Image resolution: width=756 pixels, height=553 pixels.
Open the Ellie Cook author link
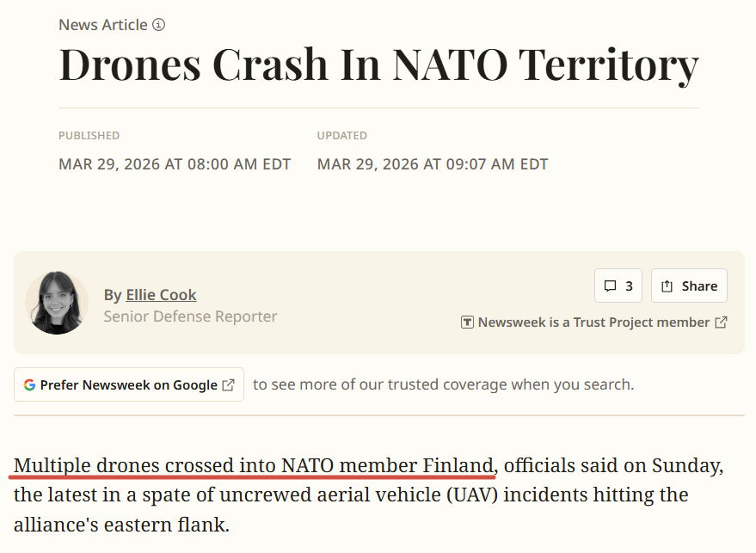[161, 295]
